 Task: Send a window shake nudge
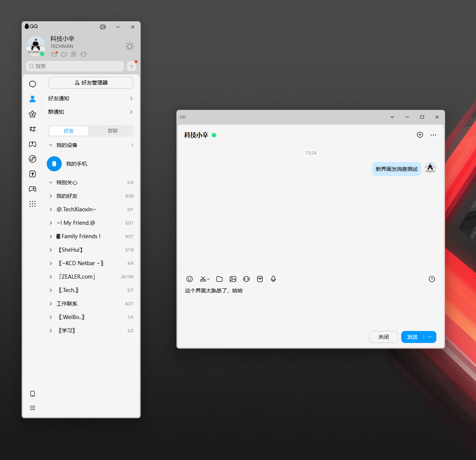click(246, 279)
